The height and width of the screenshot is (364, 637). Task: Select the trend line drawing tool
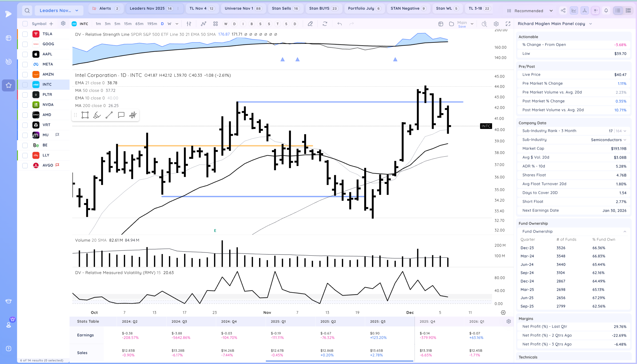pyautogui.click(x=109, y=115)
